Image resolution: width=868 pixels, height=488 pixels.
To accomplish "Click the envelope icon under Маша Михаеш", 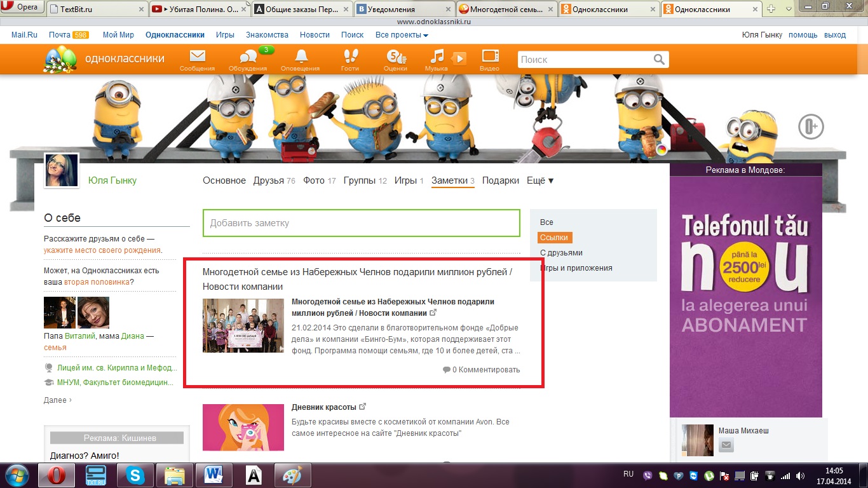I will (x=726, y=445).
